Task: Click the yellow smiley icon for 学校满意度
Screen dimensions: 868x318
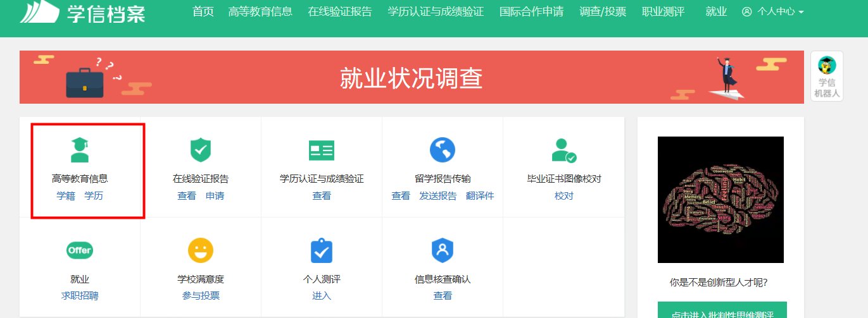Action: click(201, 250)
